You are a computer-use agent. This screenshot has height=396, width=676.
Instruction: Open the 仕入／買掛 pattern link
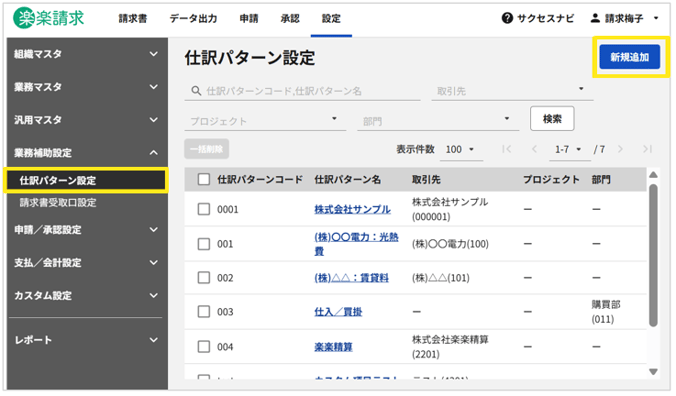[x=338, y=312]
